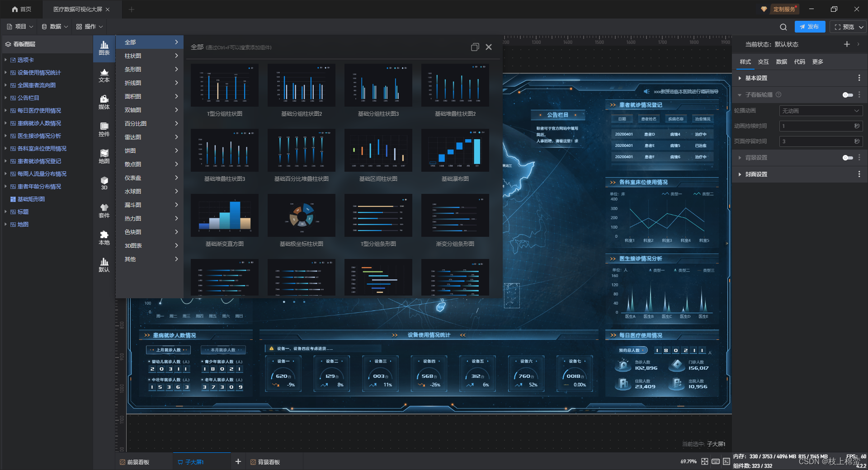
Task: Expand the 设备使用情况统计 layer tree arrow
Action: [5, 72]
